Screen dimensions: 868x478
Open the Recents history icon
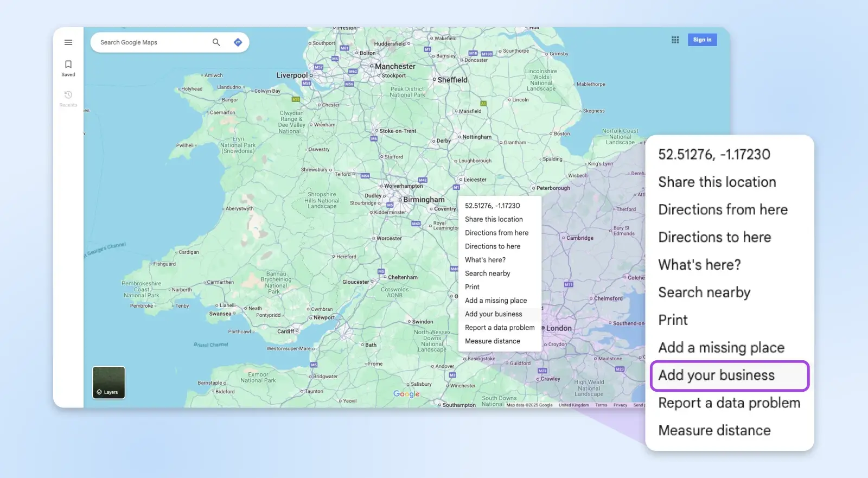point(68,98)
